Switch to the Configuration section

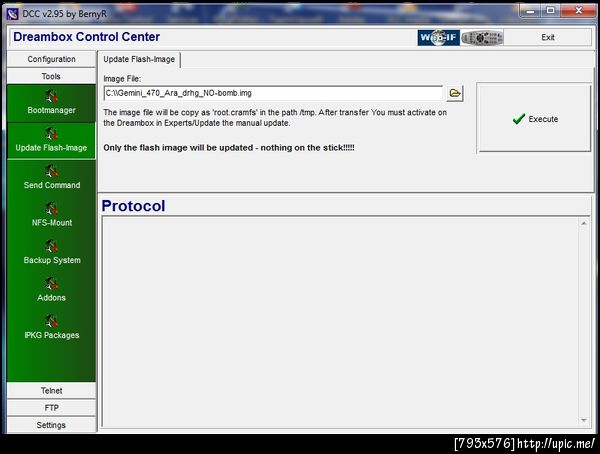[51, 59]
